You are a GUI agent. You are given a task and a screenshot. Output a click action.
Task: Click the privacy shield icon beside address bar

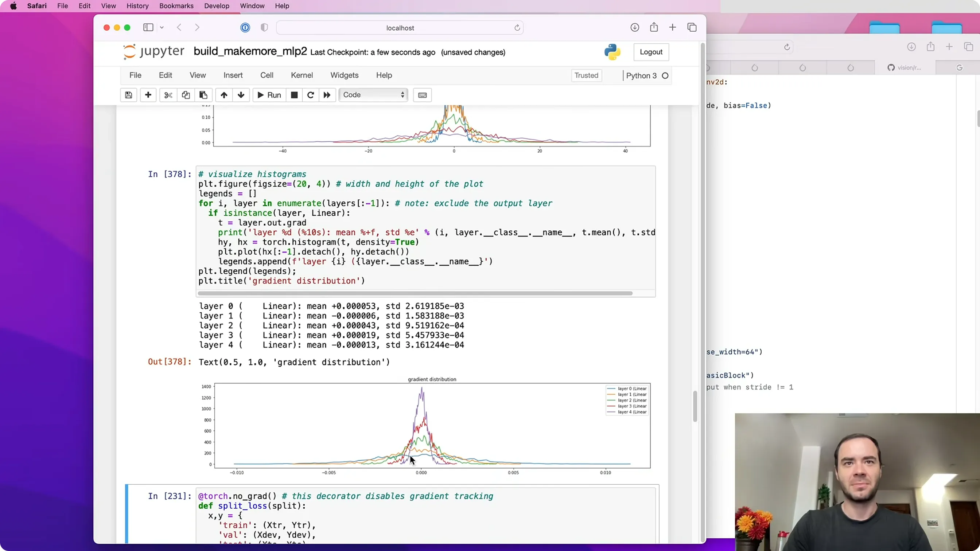pos(264,27)
